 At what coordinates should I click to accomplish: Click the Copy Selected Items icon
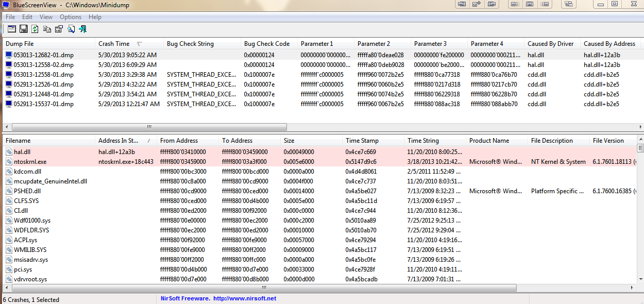pos(47,29)
